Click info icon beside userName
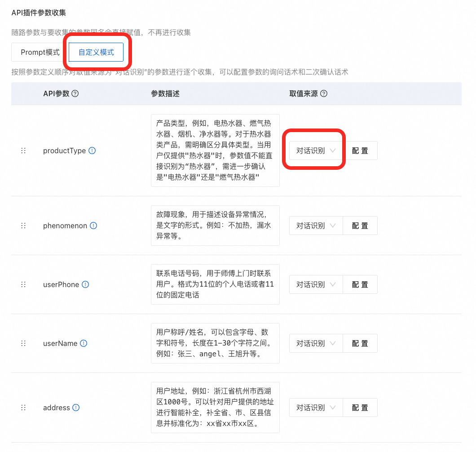Viewport: 476px width, 452px height. tap(84, 344)
